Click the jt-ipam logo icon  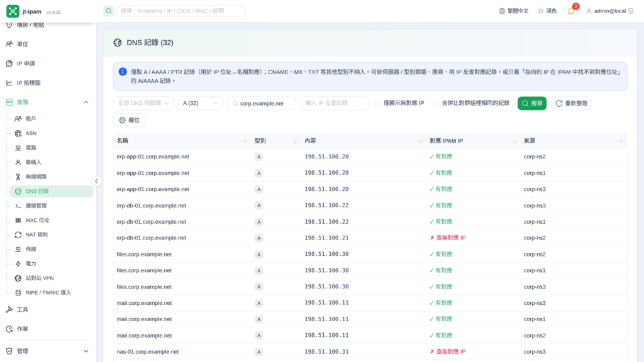[x=13, y=11]
